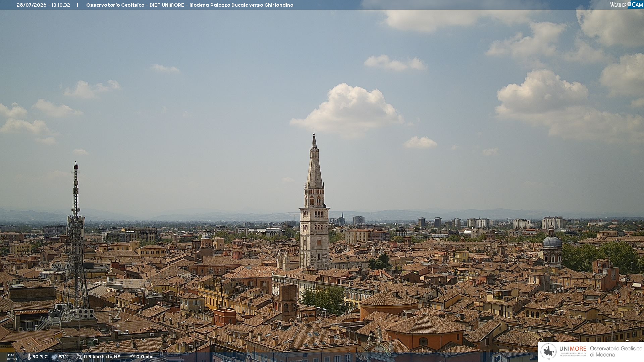Click the 57% humidity value
The image size is (644, 362).
click(64, 357)
